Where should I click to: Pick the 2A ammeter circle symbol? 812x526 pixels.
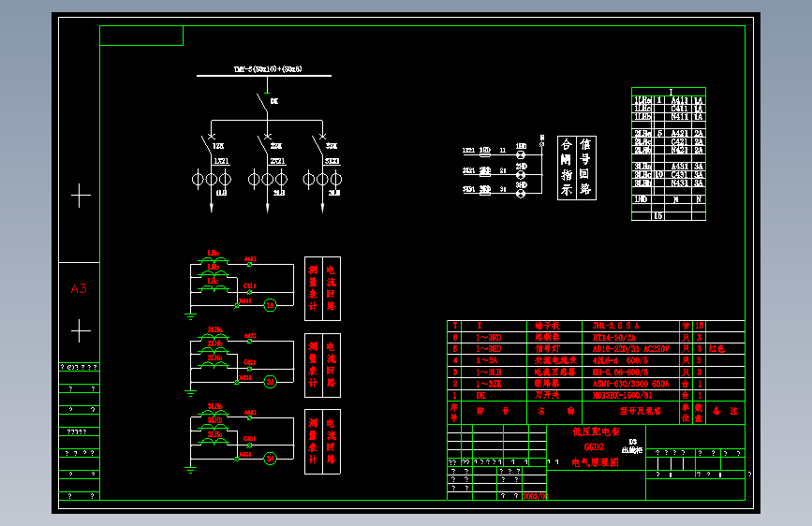[271, 382]
